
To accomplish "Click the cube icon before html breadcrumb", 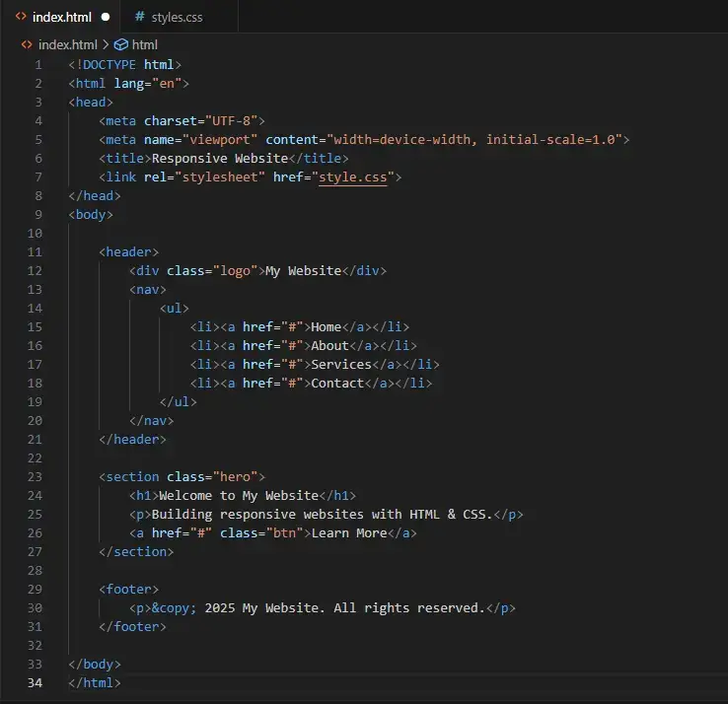I will tap(121, 44).
